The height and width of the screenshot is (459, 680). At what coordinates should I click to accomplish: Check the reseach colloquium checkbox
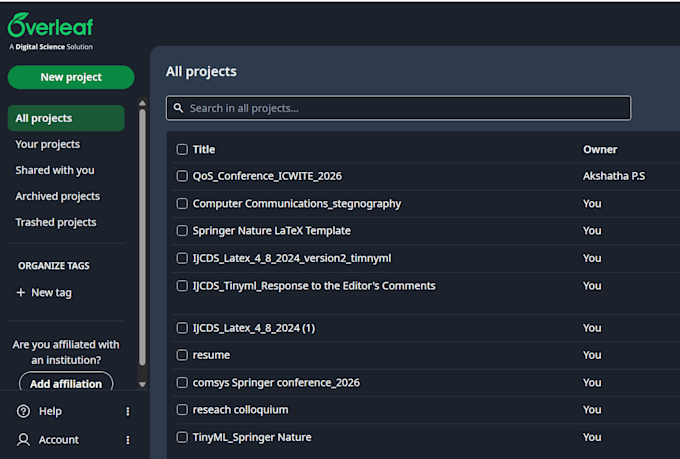182,410
